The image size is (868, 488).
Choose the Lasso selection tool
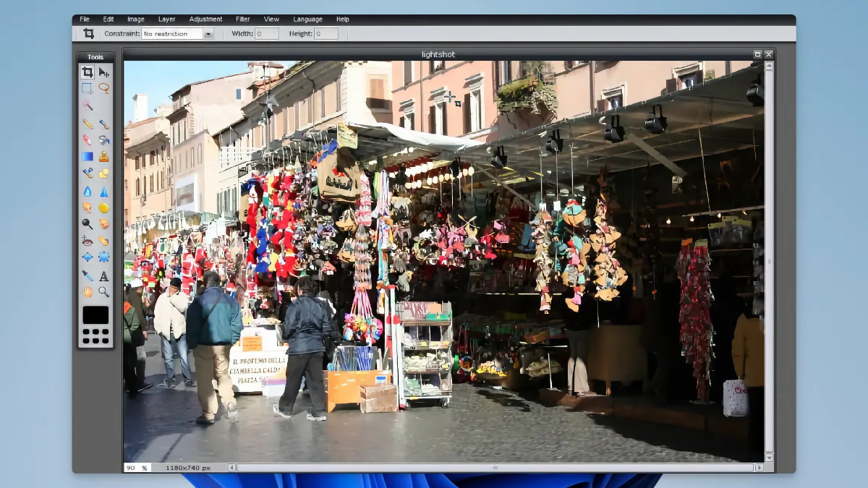point(104,88)
